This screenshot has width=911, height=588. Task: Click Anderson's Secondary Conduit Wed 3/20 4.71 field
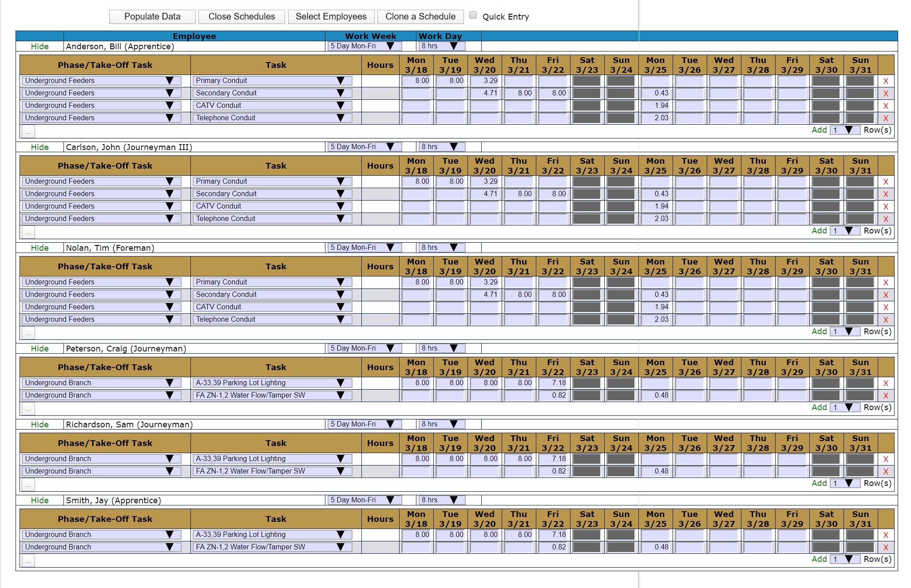coord(484,93)
